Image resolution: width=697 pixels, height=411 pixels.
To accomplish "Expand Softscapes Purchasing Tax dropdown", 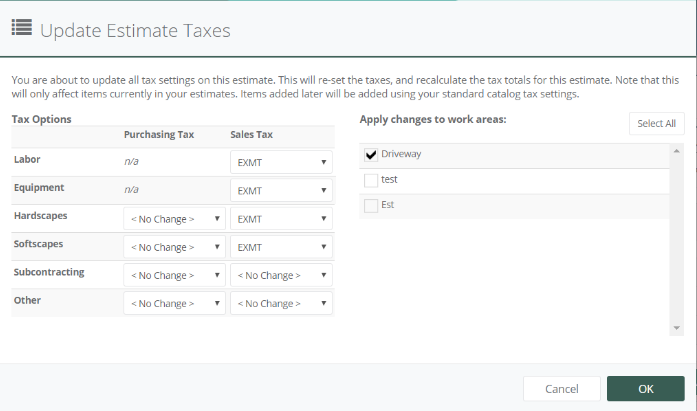I will click(174, 247).
